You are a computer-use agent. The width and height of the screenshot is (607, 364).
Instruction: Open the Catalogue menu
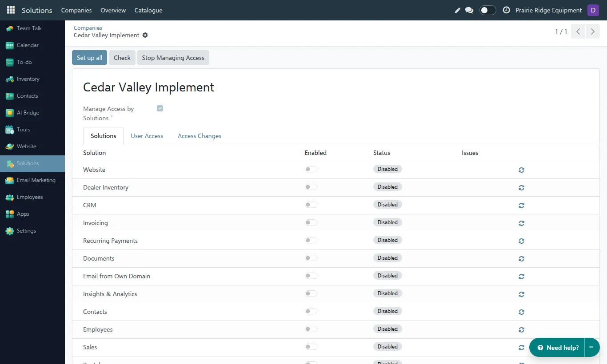tap(148, 10)
